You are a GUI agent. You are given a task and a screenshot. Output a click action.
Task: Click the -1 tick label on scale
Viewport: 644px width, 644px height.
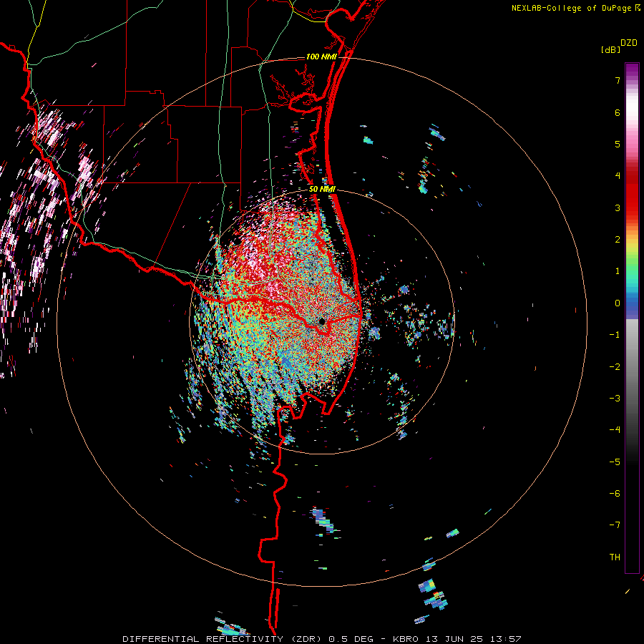(x=615, y=335)
